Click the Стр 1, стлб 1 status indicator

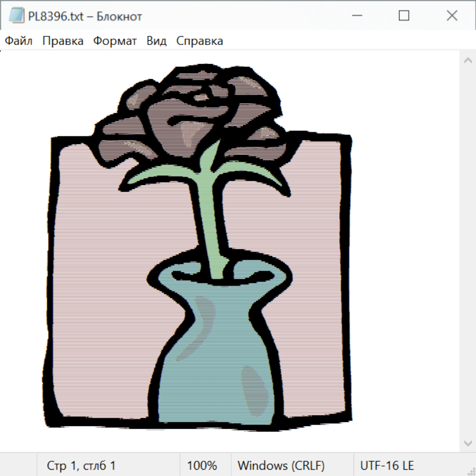click(81, 465)
